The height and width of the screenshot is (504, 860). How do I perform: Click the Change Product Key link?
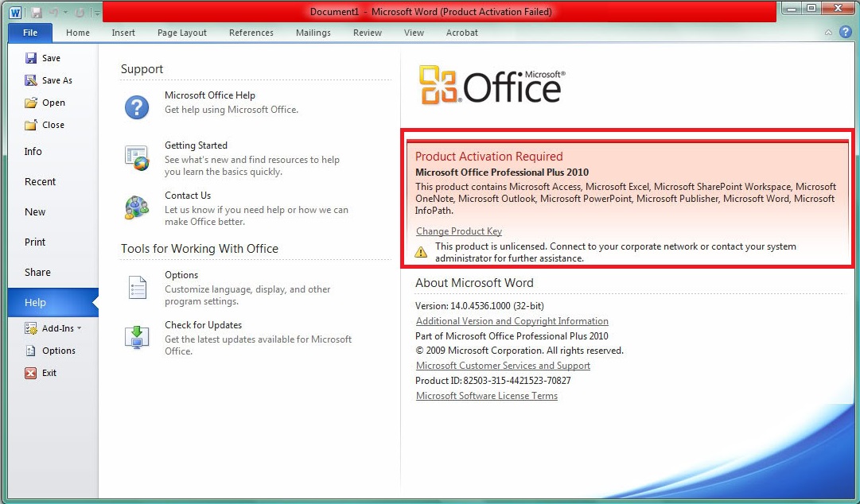(459, 231)
